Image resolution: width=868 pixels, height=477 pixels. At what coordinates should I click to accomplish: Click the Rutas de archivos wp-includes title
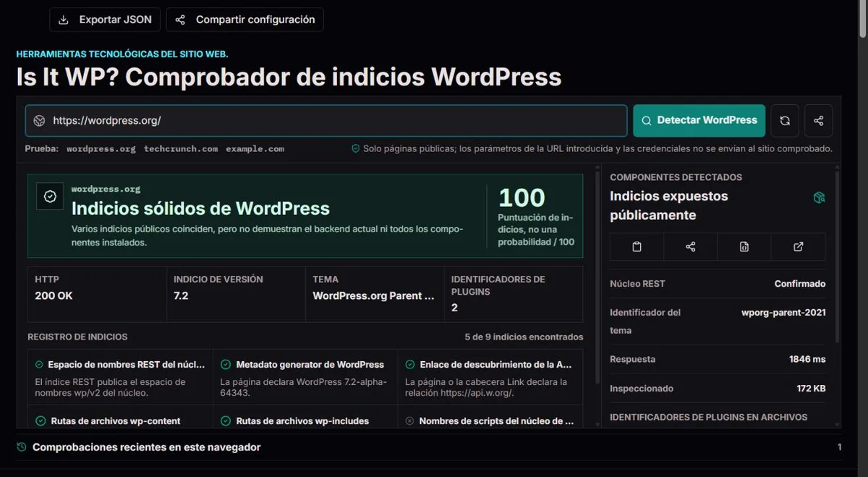pos(302,421)
